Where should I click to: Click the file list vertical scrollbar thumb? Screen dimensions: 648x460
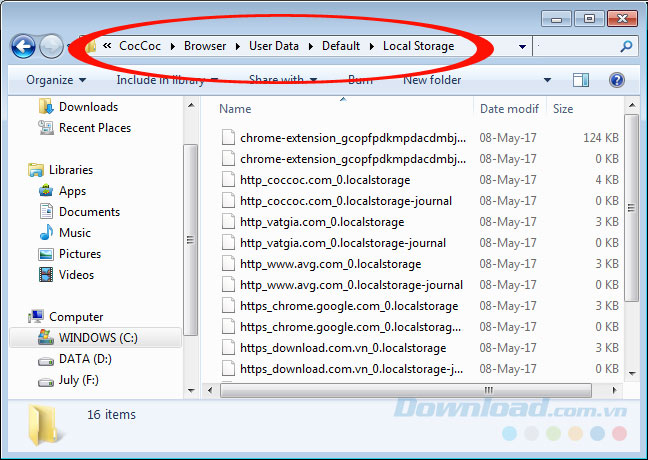tap(631, 208)
